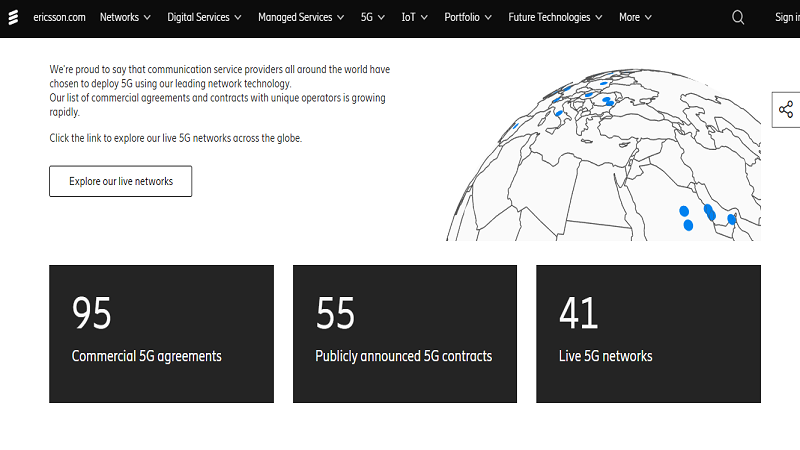Click the Ericsson logo icon

click(13, 17)
